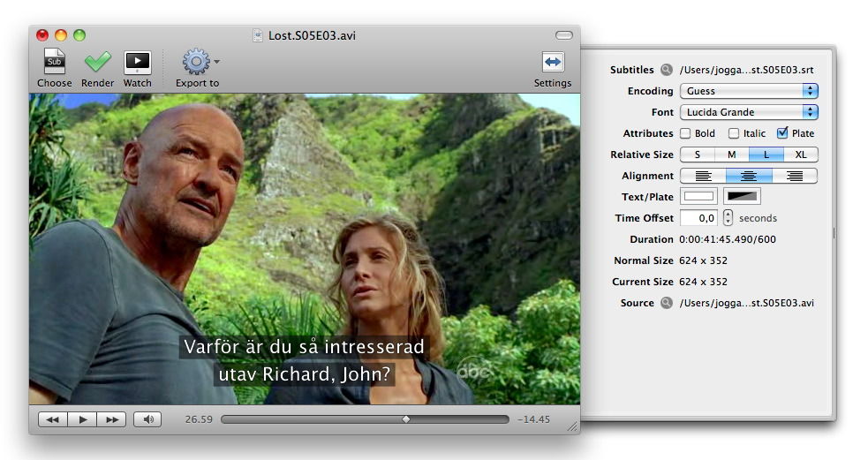Open the Watch preview icon
The width and height of the screenshot is (868, 460).
[x=137, y=63]
